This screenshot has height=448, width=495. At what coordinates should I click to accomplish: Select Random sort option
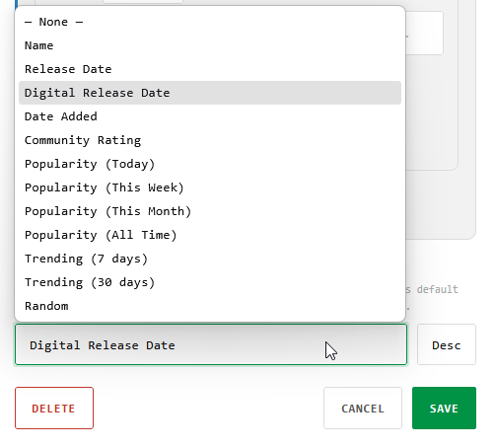(210, 306)
